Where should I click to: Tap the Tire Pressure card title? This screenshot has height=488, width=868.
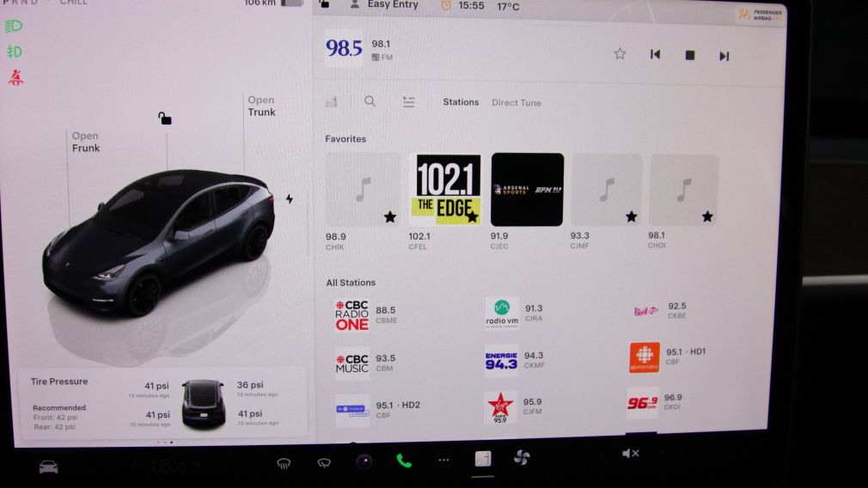59,381
